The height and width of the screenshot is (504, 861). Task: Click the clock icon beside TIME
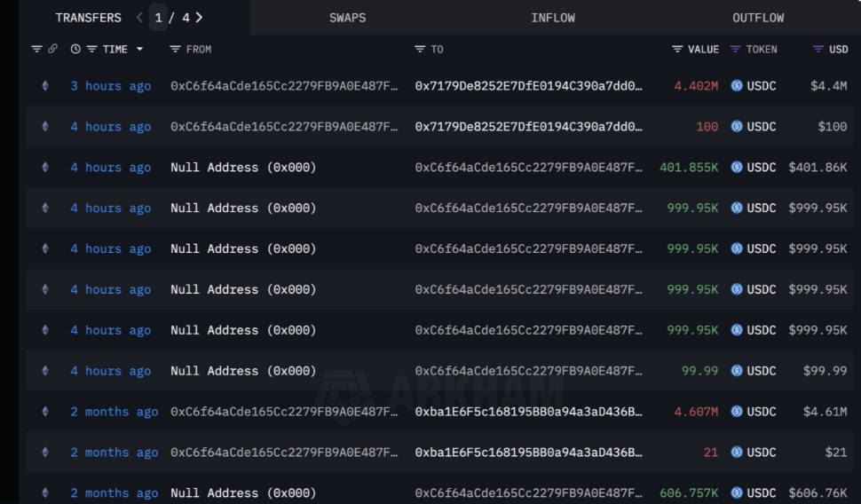(x=75, y=50)
